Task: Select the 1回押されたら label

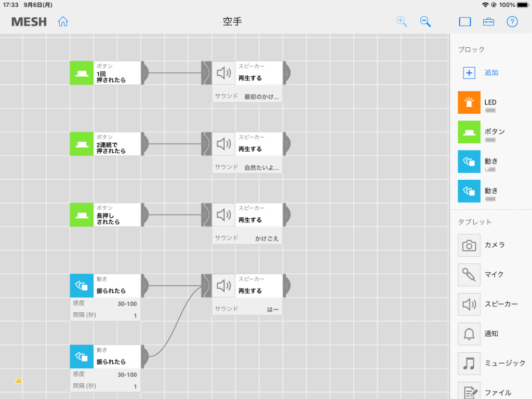Action: tap(111, 77)
